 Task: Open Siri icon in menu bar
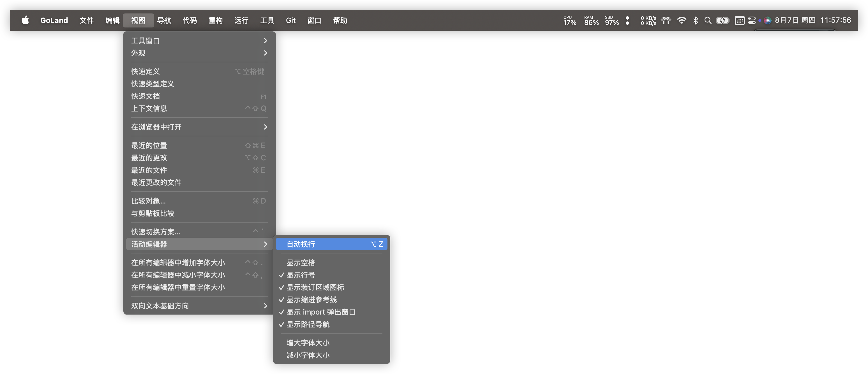pyautogui.click(x=768, y=20)
